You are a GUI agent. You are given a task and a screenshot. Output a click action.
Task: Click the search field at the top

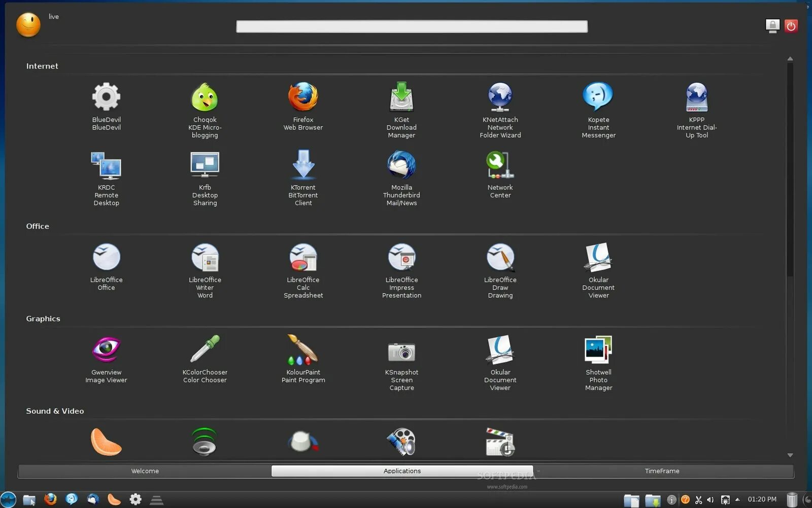pos(412,26)
